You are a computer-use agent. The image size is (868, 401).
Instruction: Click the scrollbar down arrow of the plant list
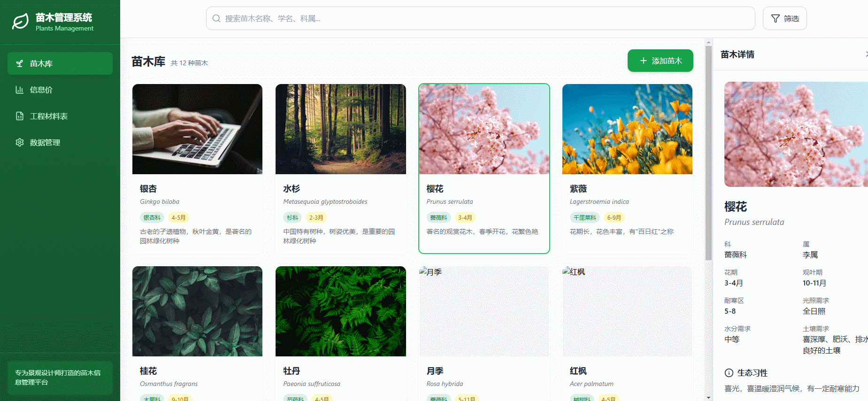coord(708,398)
